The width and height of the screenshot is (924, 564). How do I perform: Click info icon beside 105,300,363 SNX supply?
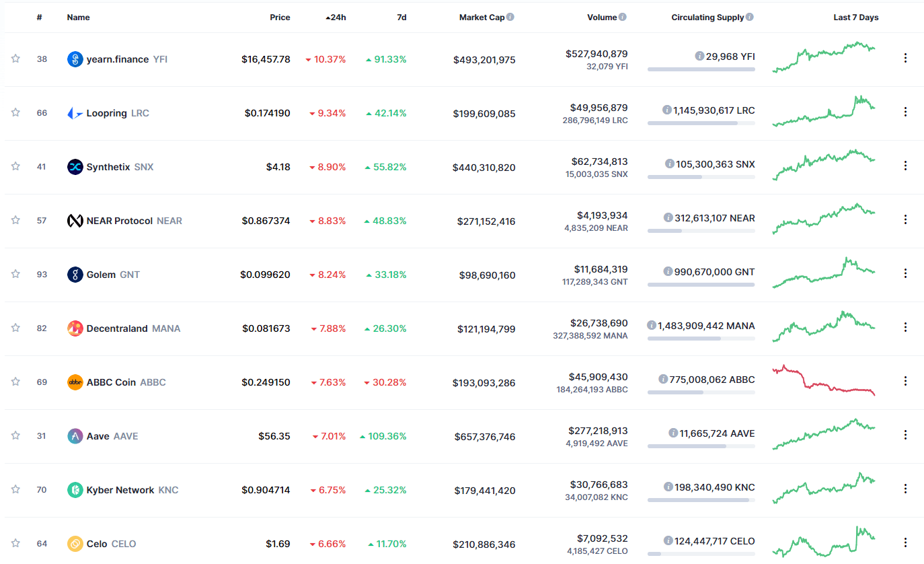pos(669,164)
